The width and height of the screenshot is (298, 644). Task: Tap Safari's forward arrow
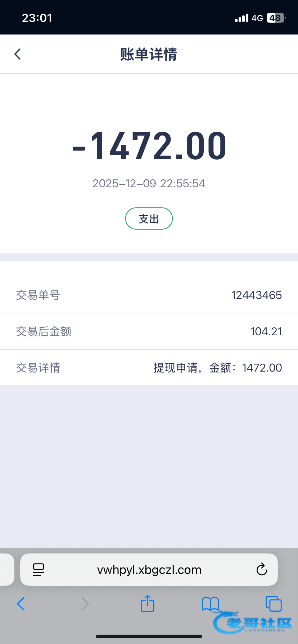[85, 604]
